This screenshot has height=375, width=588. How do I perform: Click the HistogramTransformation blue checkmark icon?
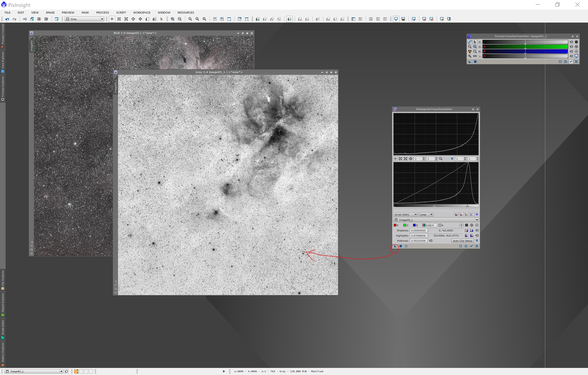click(471, 246)
